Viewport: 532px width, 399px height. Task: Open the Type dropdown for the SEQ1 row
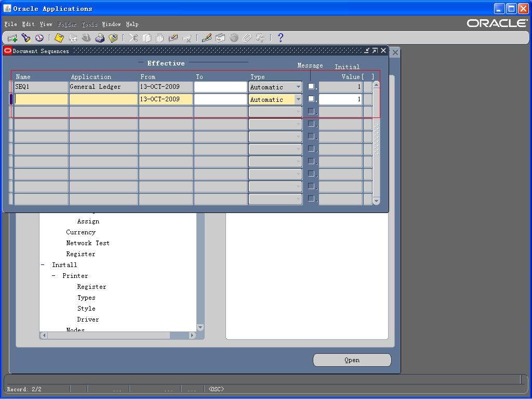[x=298, y=87]
